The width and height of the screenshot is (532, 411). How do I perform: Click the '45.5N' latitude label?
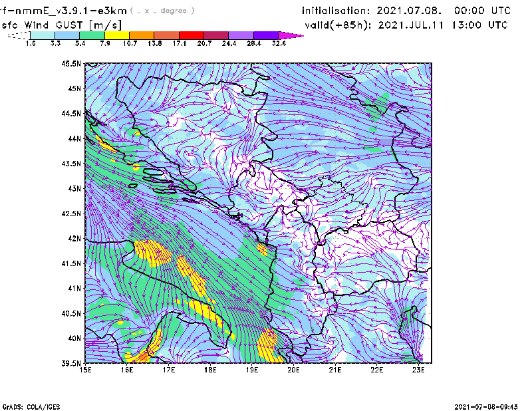(71, 63)
